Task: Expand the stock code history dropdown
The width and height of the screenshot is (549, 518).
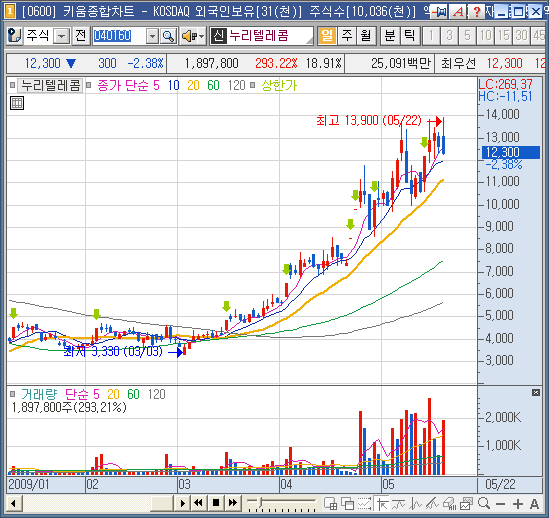Action: click(152, 36)
